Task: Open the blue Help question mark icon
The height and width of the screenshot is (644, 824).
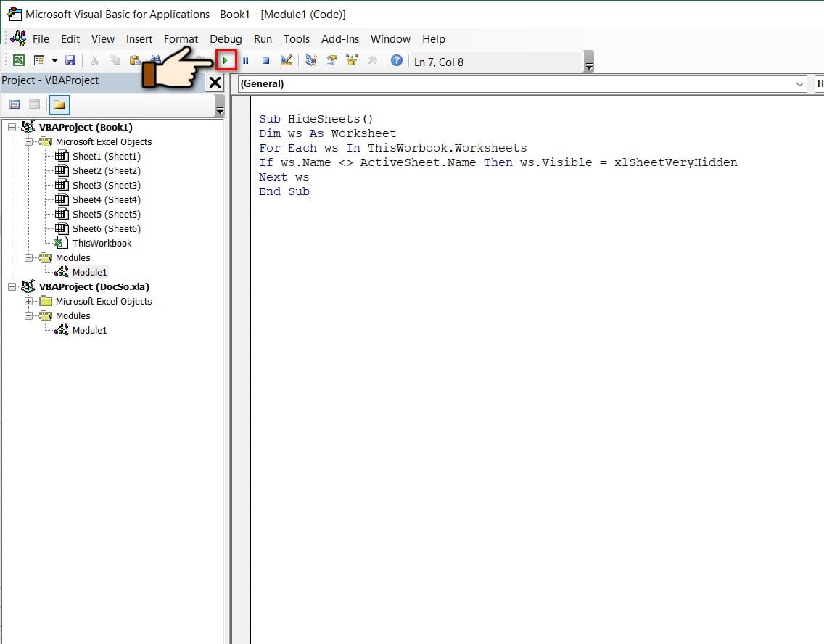Action: (396, 61)
